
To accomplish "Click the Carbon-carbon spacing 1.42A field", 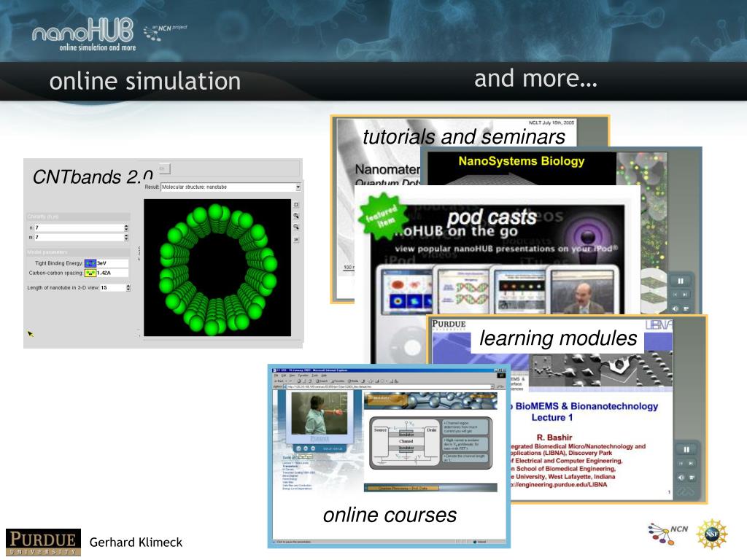I will (x=112, y=273).
